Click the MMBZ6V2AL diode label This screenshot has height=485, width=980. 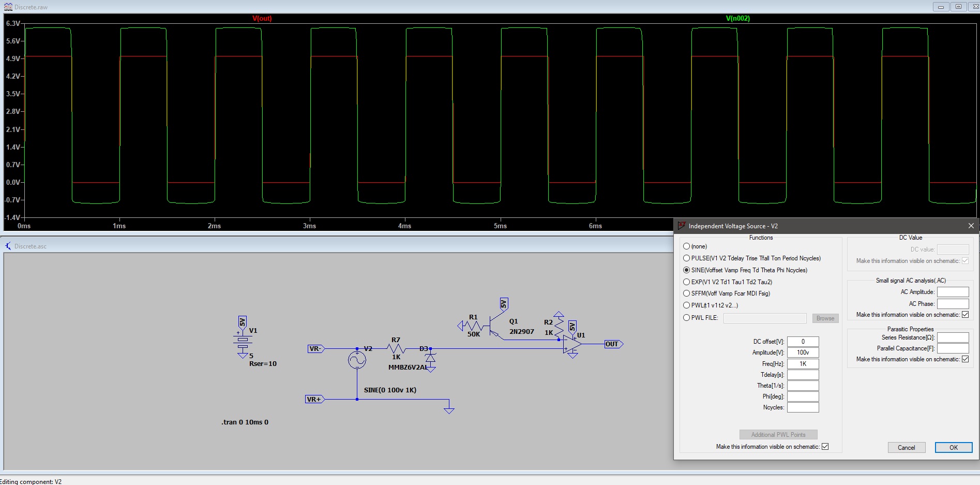pos(408,368)
